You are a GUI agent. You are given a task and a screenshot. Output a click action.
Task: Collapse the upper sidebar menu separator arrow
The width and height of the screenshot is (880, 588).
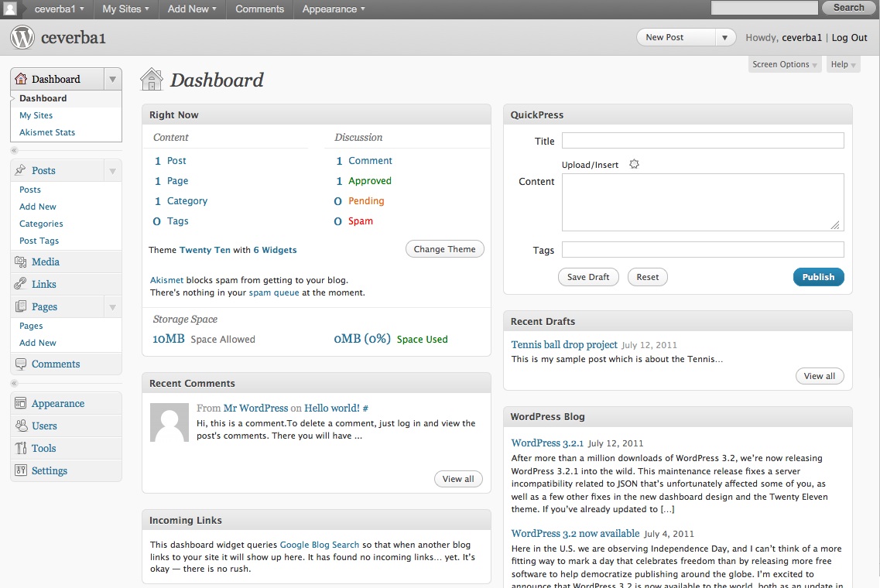(15, 150)
